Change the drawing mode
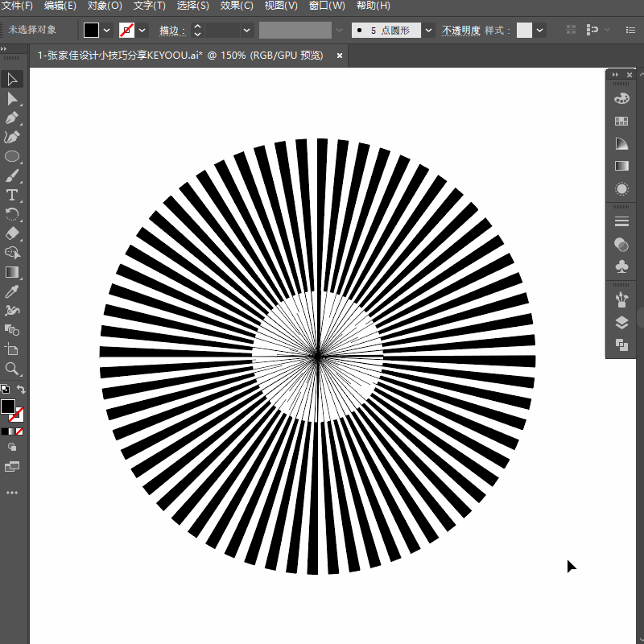 coord(12,448)
